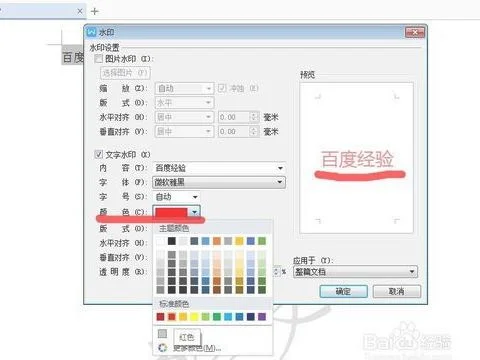
Task: Adjust the horizontal offset 0.00 spinner for picture watermark
Action: click(x=254, y=117)
